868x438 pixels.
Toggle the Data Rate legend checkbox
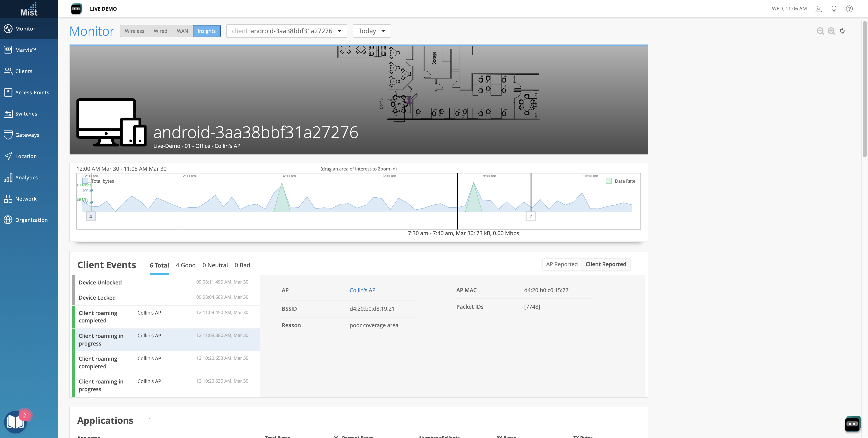(609, 181)
